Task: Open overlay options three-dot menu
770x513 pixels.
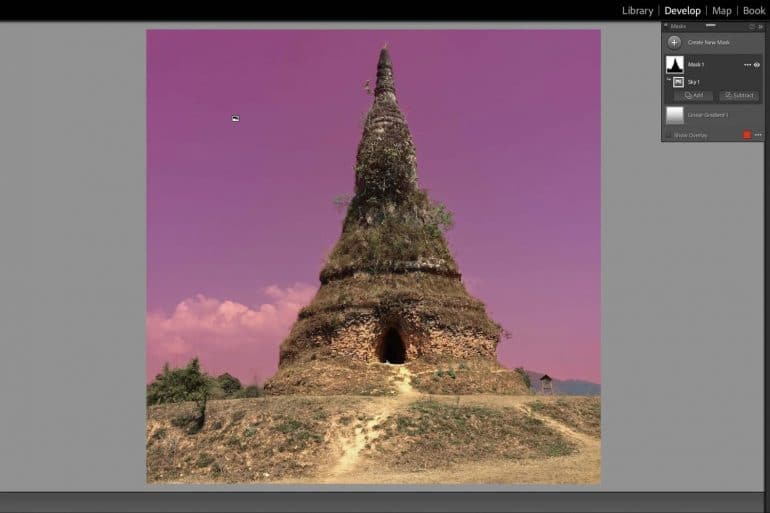Action: tap(758, 135)
